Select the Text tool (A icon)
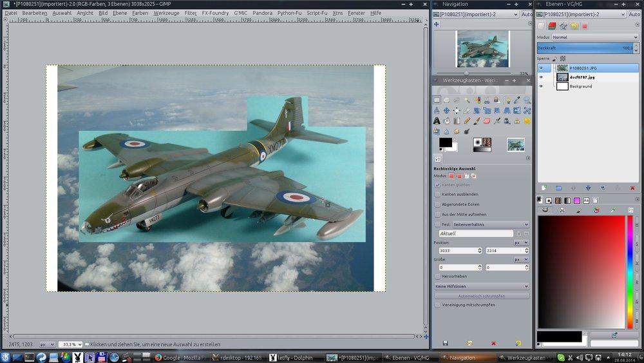 tap(437, 121)
